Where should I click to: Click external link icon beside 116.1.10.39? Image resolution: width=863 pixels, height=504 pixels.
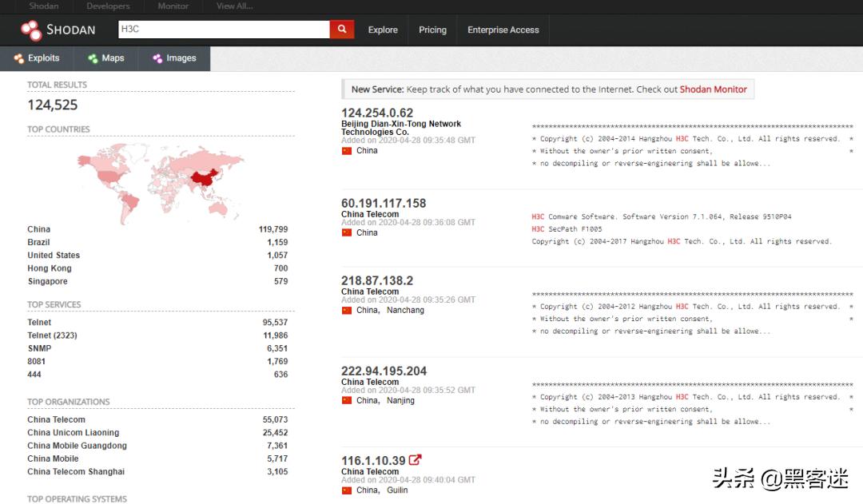coord(416,460)
